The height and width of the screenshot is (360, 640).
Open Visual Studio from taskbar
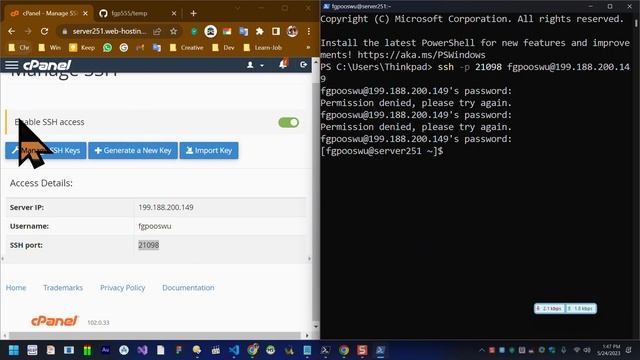pyautogui.click(x=142, y=350)
